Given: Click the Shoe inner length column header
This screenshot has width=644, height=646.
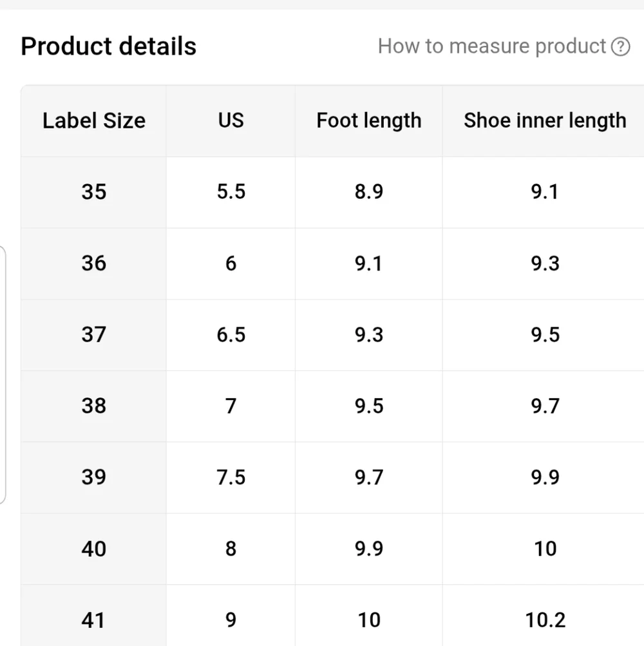Looking at the screenshot, I should tap(545, 120).
